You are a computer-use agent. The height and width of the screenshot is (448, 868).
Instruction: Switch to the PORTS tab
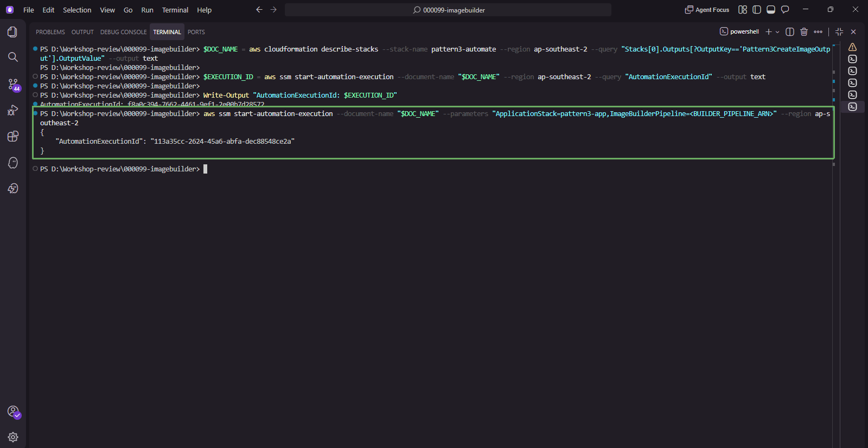[x=196, y=32]
